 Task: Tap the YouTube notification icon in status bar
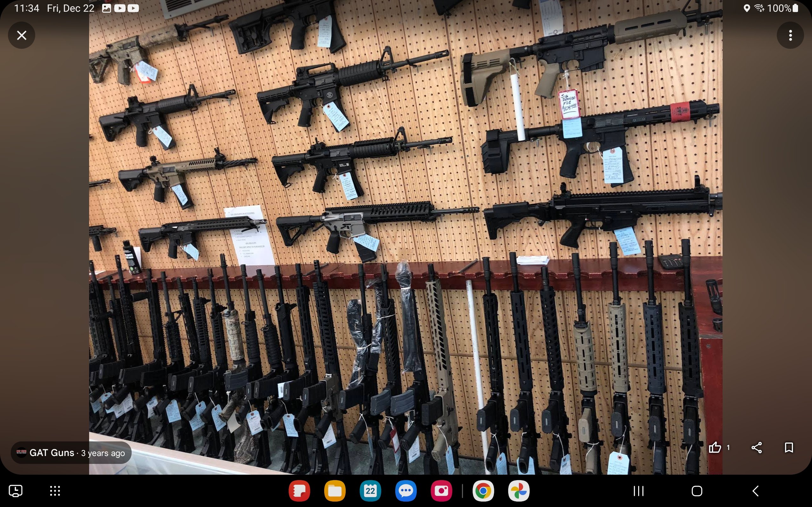coord(120,8)
